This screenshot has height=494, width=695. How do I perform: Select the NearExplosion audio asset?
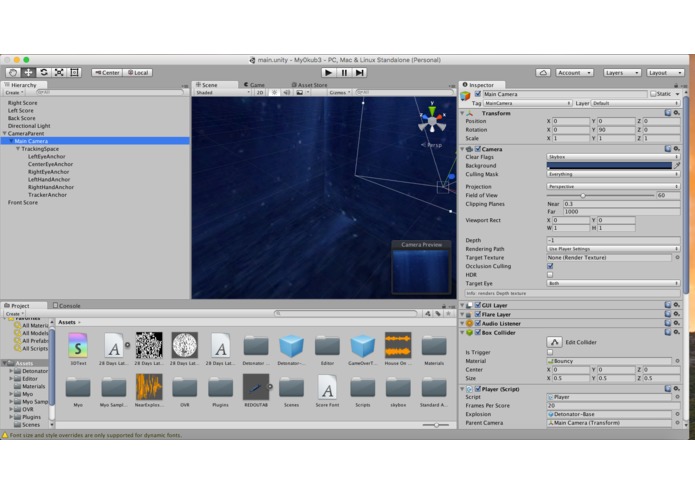(x=149, y=387)
